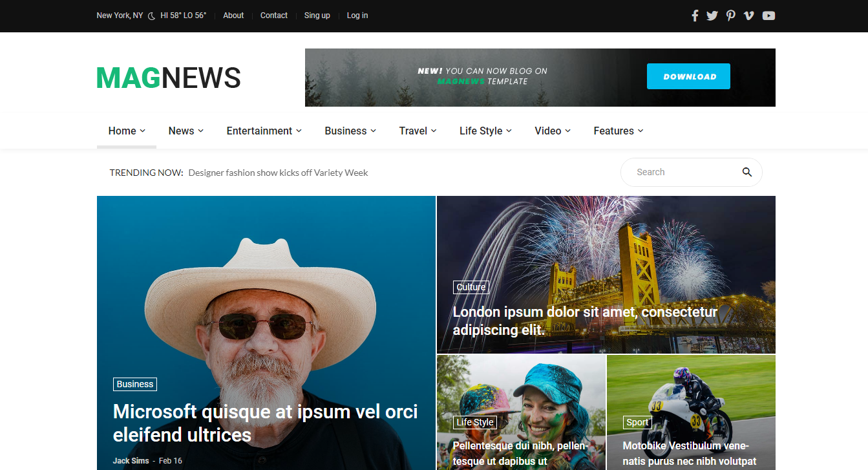
Task: Open the YouTube social icon
Action: (x=768, y=16)
